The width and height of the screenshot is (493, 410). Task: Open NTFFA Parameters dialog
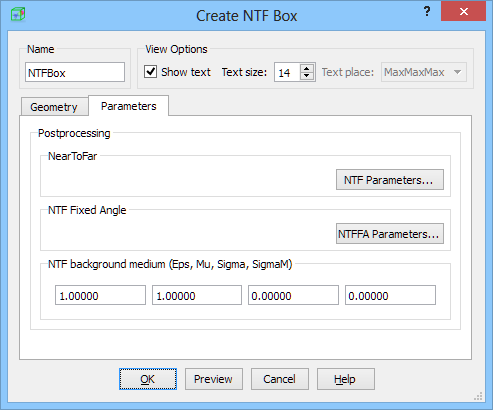pos(390,234)
